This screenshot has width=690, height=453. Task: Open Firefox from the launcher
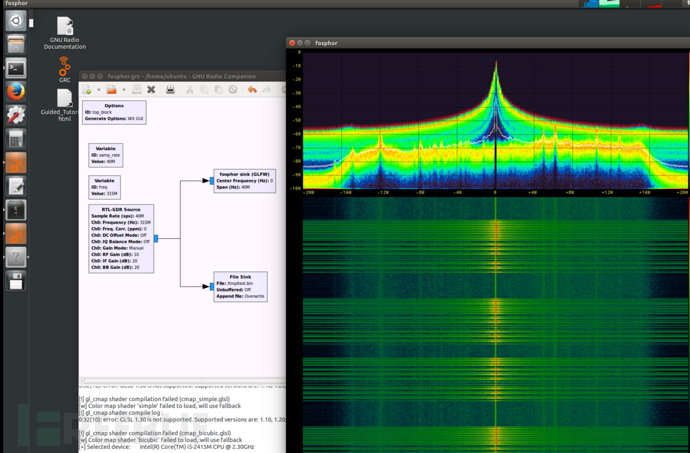(x=16, y=92)
